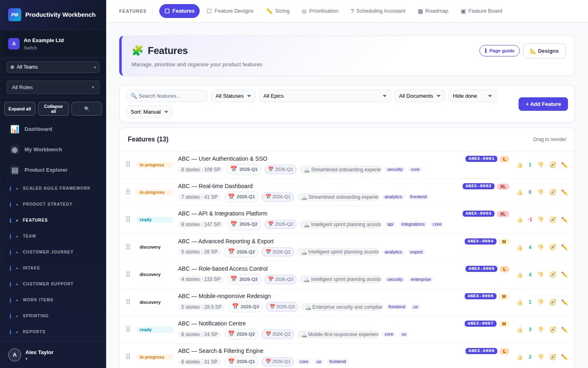Image resolution: width=588 pixels, height=368 pixels.
Task: Open the All Epics filter dropdown
Action: coord(325,96)
